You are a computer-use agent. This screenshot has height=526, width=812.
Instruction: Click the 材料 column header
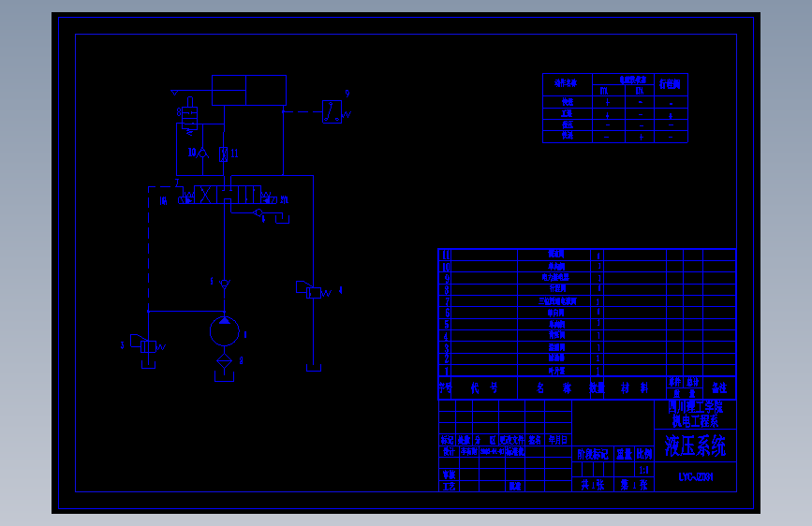pos(634,387)
